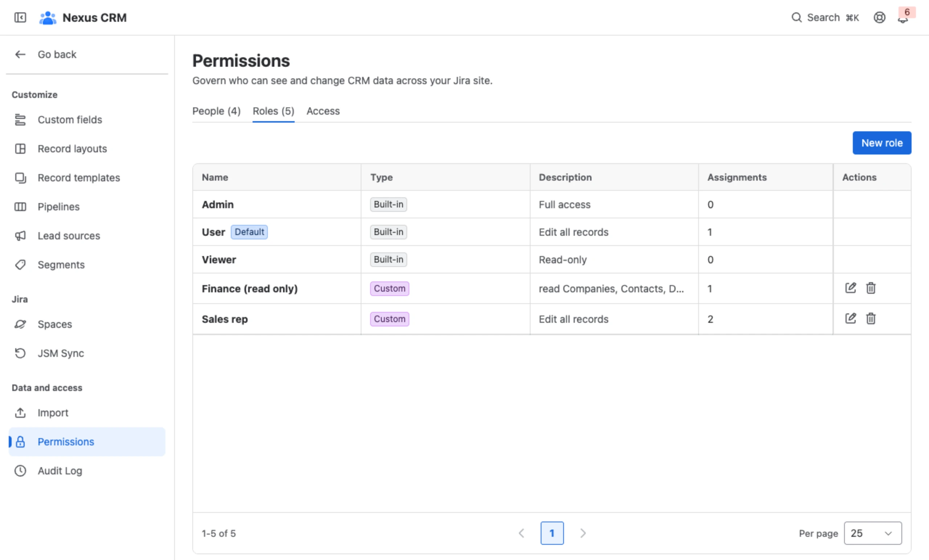The width and height of the screenshot is (929, 560).
Task: Click the Import upload icon
Action: tap(20, 413)
